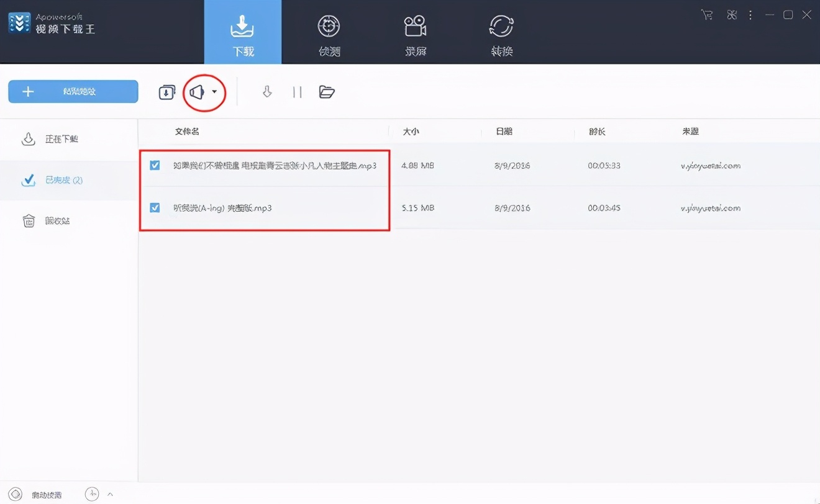Open the 正在下载 downloading list icon
Viewport: 820px width, 504px height.
(x=29, y=139)
